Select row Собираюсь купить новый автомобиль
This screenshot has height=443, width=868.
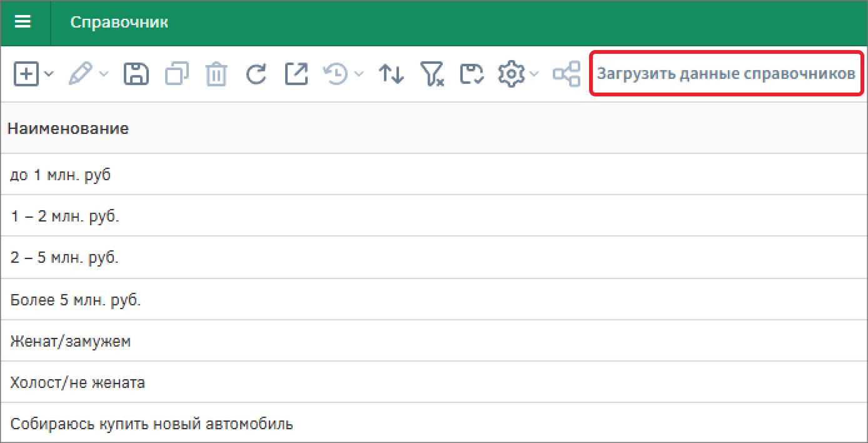(x=151, y=424)
